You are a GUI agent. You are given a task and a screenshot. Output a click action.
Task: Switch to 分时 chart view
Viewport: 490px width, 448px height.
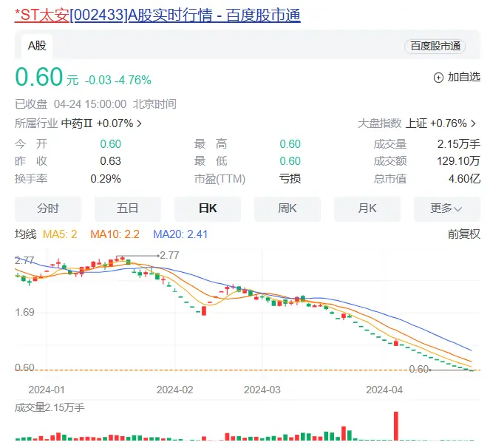tap(48, 208)
